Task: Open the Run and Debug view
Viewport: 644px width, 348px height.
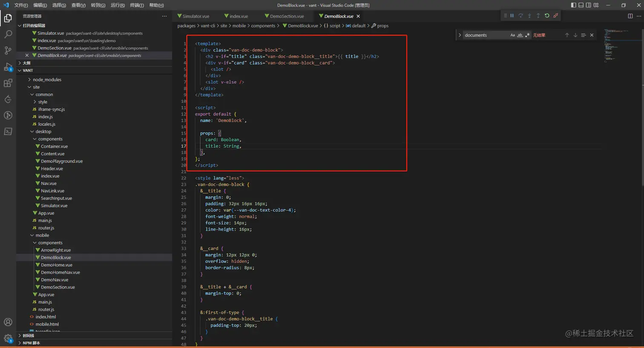Action: click(8, 67)
